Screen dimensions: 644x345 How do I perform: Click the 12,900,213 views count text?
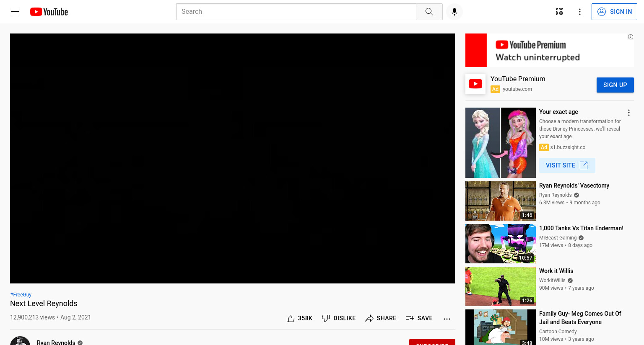pyautogui.click(x=32, y=317)
